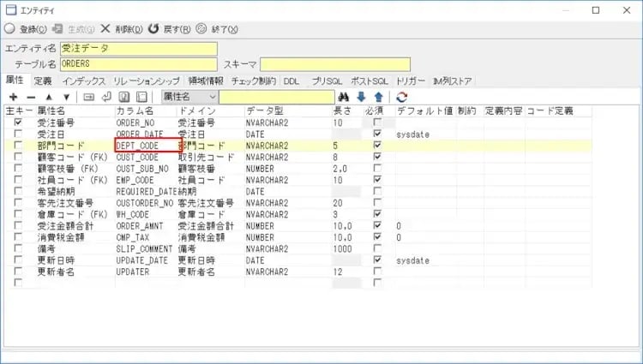Viewport: 643px width, 364px height.
Task: Click the 削除 delete button
Action: [116, 28]
